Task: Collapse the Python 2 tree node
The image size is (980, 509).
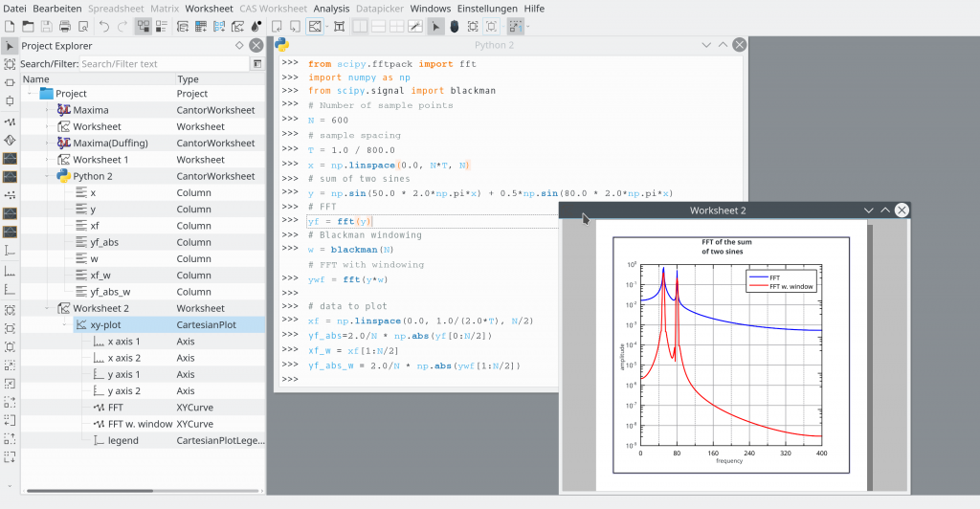Action: 48,176
